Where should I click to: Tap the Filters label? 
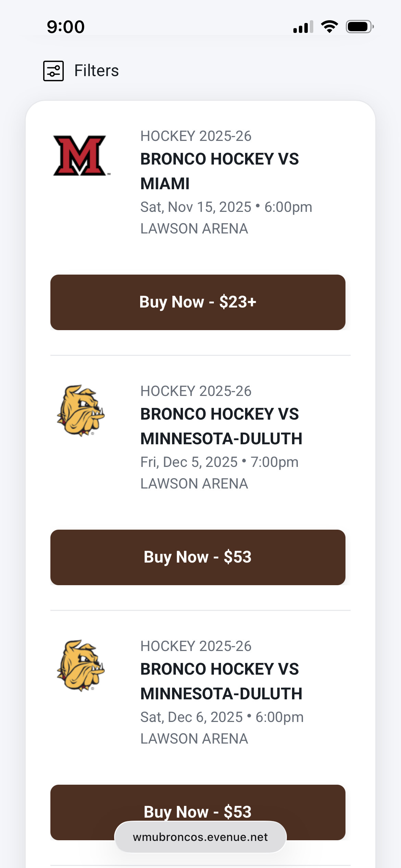tap(96, 71)
